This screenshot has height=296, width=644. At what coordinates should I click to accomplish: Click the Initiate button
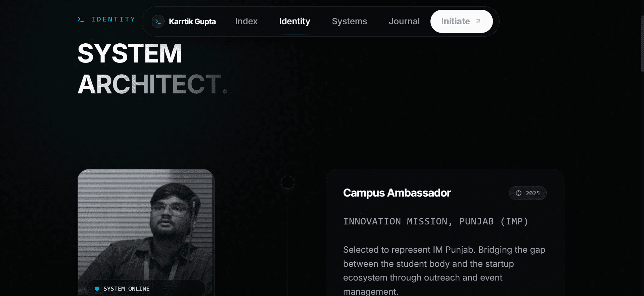[x=462, y=21]
